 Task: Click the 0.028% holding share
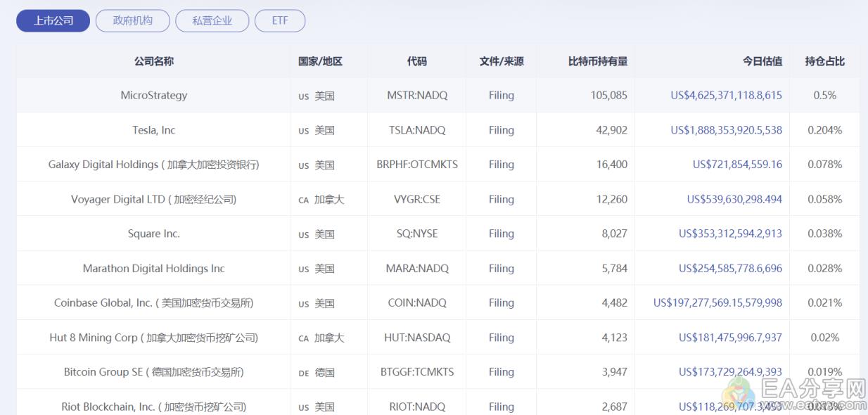click(x=825, y=268)
